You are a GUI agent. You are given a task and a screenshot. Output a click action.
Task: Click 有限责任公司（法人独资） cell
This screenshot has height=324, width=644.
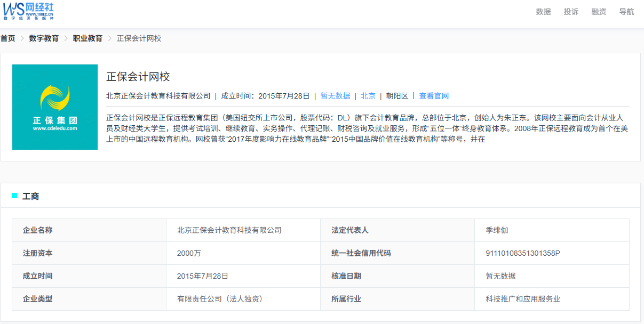pos(243,299)
